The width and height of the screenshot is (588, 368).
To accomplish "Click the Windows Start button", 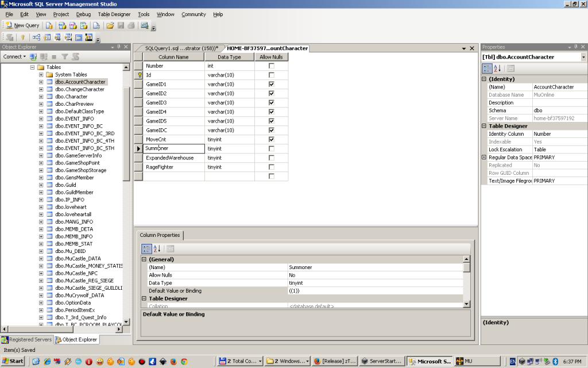I will click(x=13, y=361).
